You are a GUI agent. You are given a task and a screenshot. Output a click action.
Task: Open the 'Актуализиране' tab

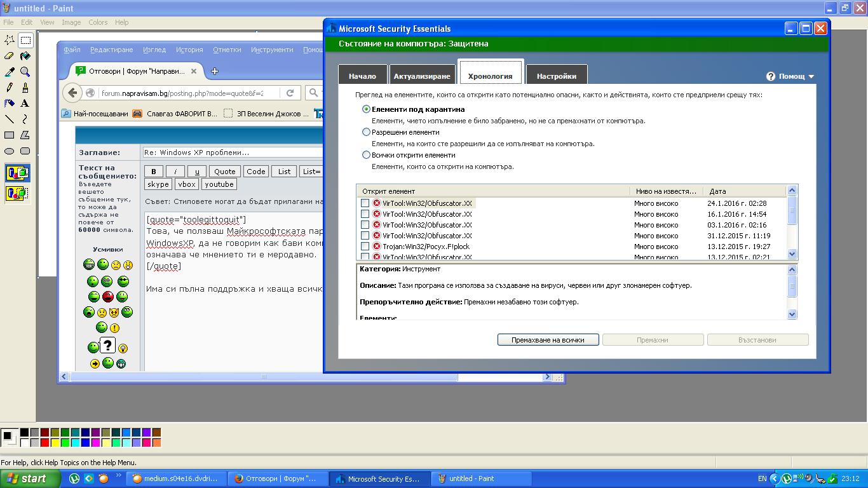421,76
